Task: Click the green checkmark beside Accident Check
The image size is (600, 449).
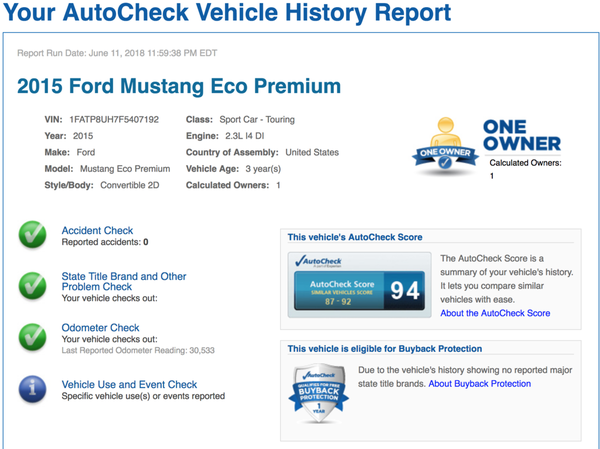Action: point(33,234)
